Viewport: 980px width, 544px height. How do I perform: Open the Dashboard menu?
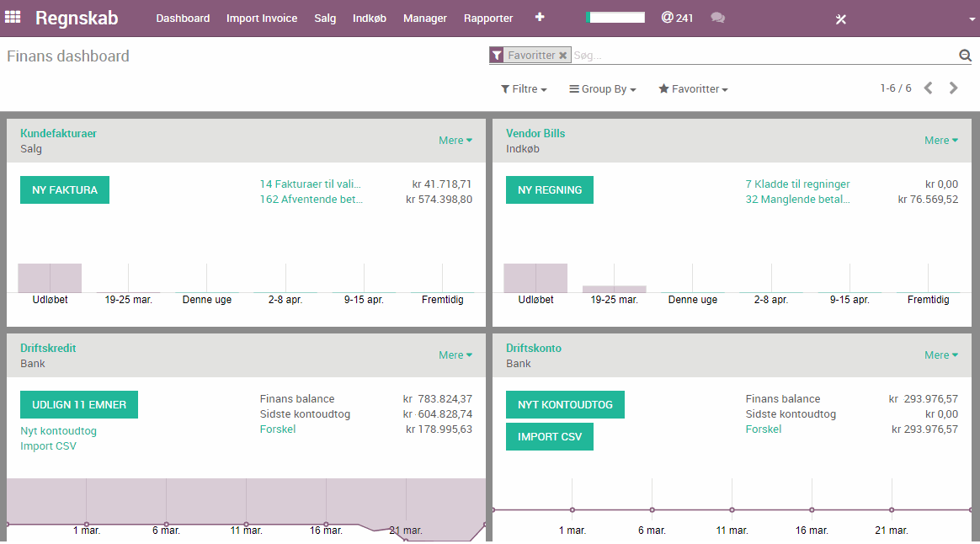183,19
